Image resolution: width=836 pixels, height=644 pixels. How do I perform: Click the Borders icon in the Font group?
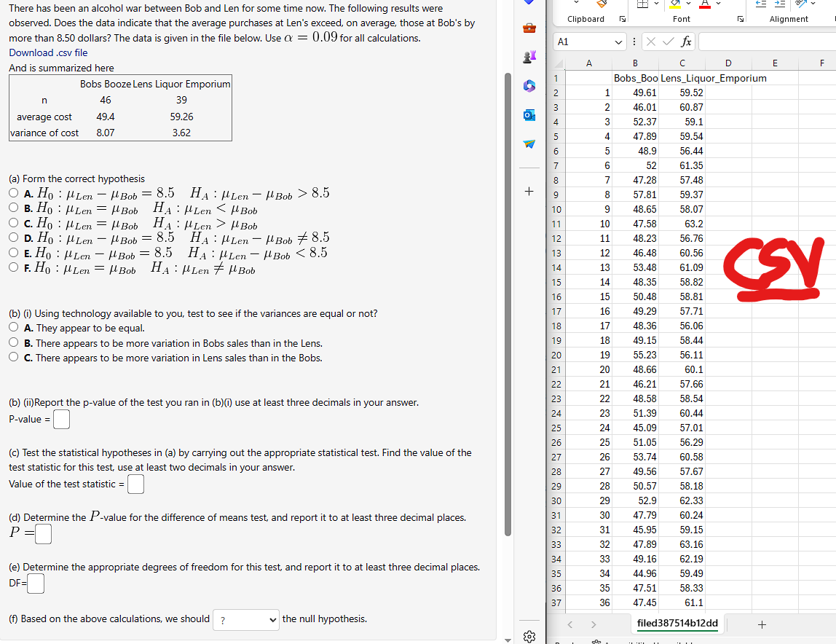tap(642, 4)
